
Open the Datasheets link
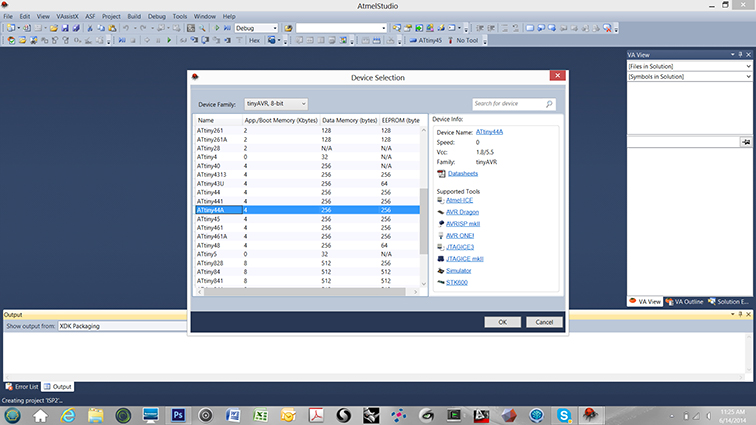pyautogui.click(x=462, y=174)
